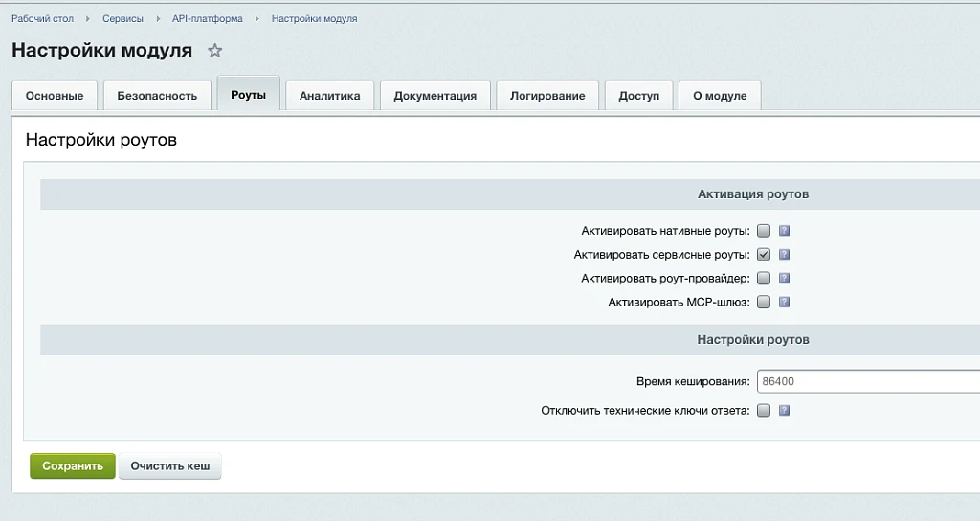Open help hint for route provider
The height and width of the screenshot is (521, 980).
pyautogui.click(x=785, y=279)
